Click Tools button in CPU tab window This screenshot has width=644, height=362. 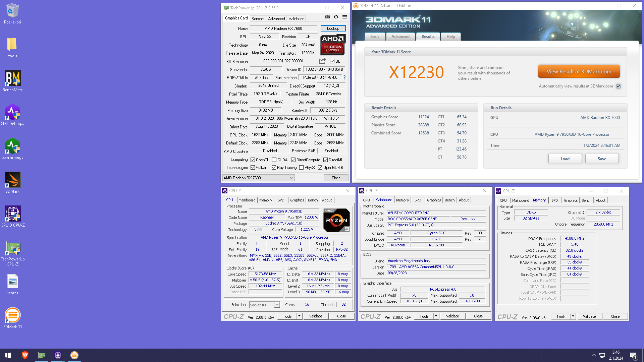(x=287, y=316)
